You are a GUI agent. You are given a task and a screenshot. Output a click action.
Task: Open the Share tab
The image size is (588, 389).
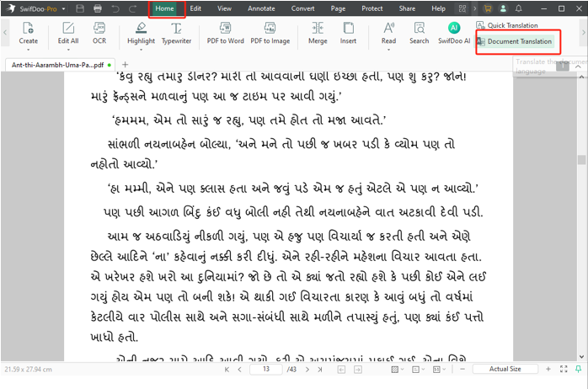[407, 8]
